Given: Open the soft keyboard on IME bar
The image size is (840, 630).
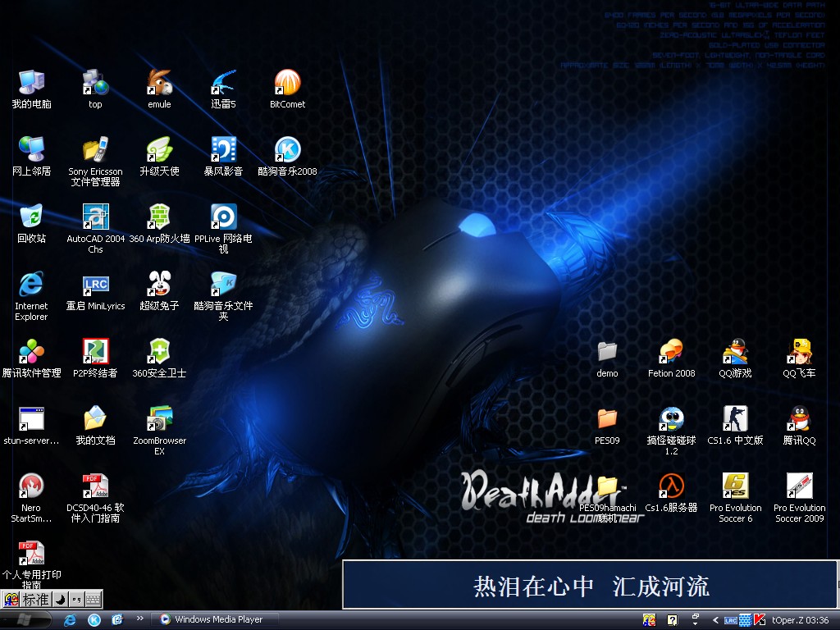Looking at the screenshot, I should point(93,599).
